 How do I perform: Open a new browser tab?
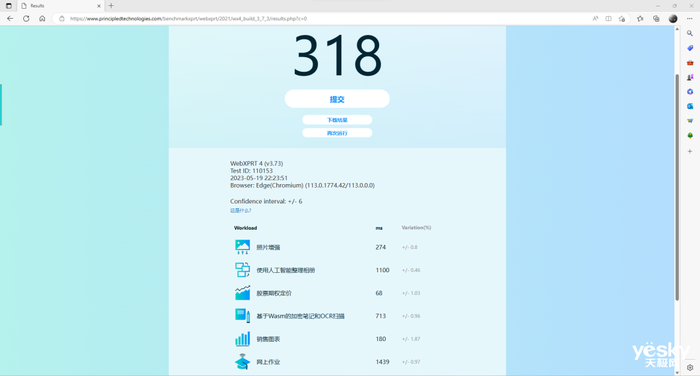(x=111, y=6)
